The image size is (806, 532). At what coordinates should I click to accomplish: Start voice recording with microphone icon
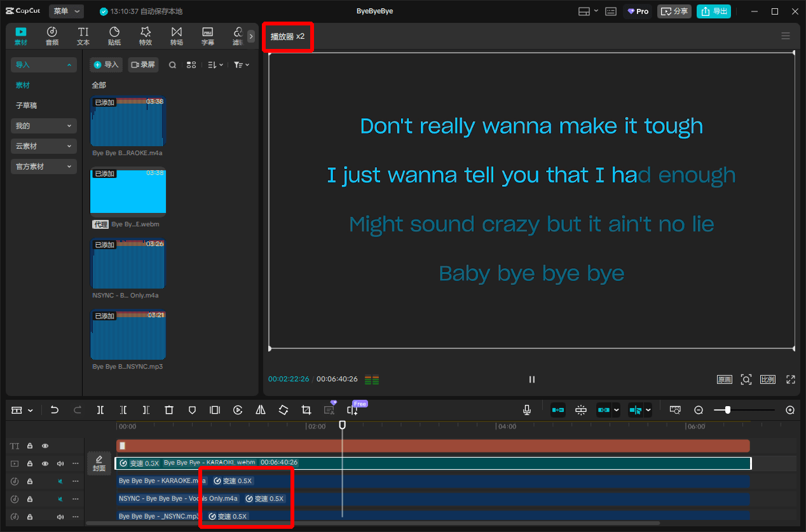tap(527, 411)
